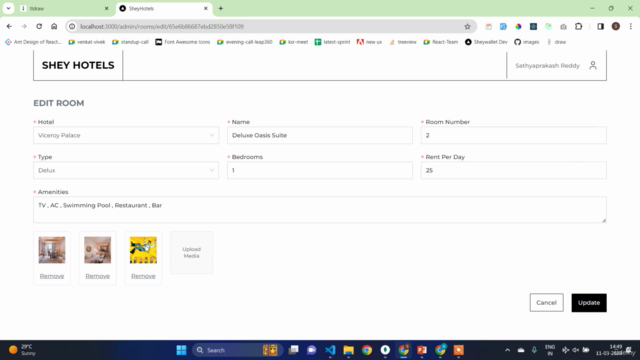The image size is (640, 360).
Task: Open venkat-vivek bookmark
Action: tap(87, 42)
